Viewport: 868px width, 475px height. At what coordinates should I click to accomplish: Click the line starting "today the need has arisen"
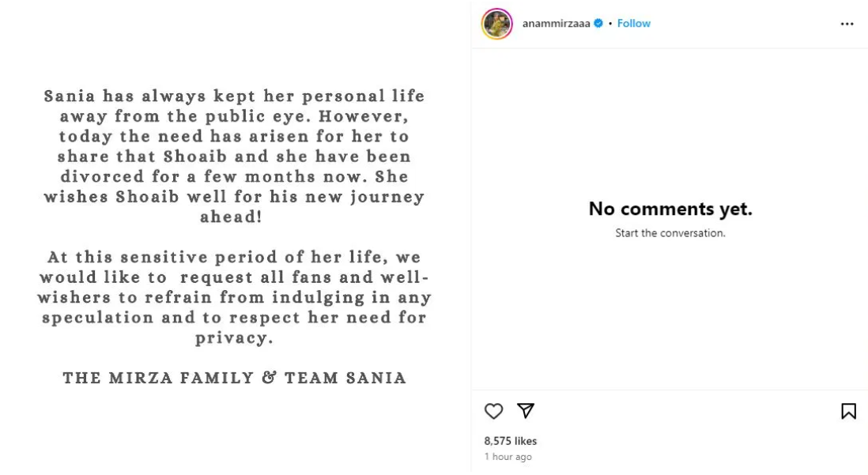point(235,136)
